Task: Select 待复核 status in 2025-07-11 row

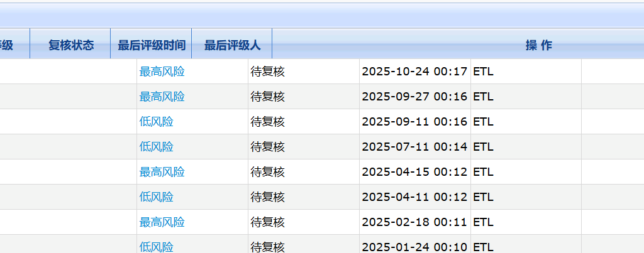Action: coord(267,147)
